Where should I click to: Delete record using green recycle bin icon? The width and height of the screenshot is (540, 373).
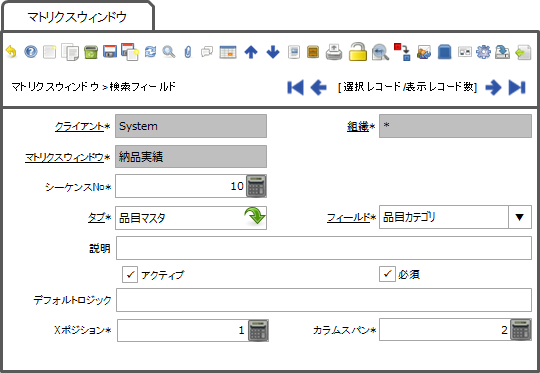click(x=91, y=52)
